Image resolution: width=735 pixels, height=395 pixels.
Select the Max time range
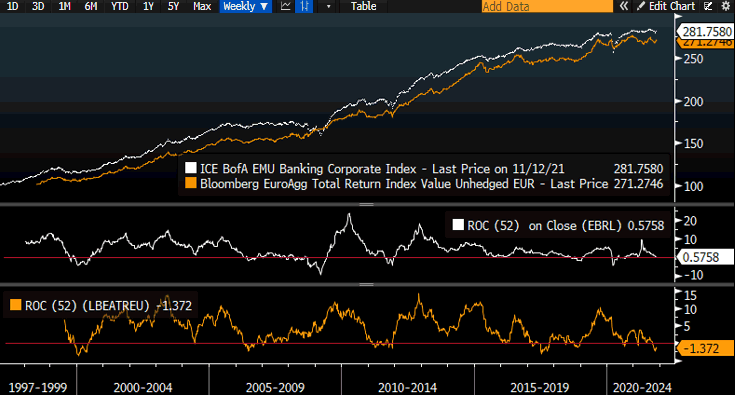pyautogui.click(x=202, y=6)
